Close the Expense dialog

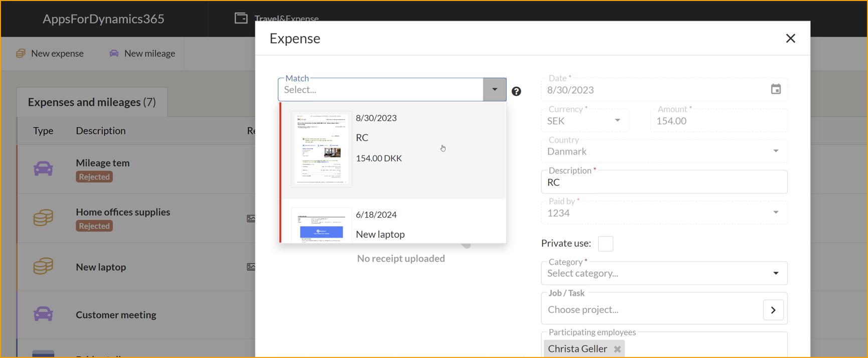click(x=791, y=38)
